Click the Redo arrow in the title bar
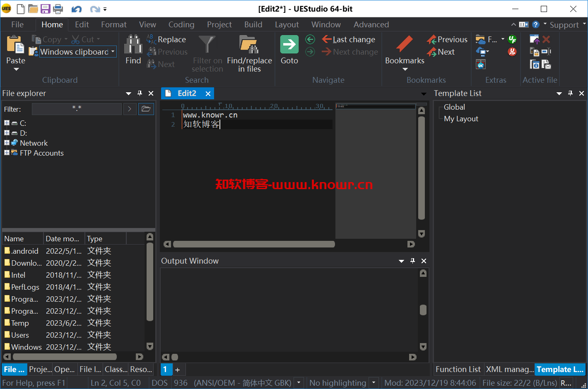Screen dimensions: 588x389 tap(95, 9)
